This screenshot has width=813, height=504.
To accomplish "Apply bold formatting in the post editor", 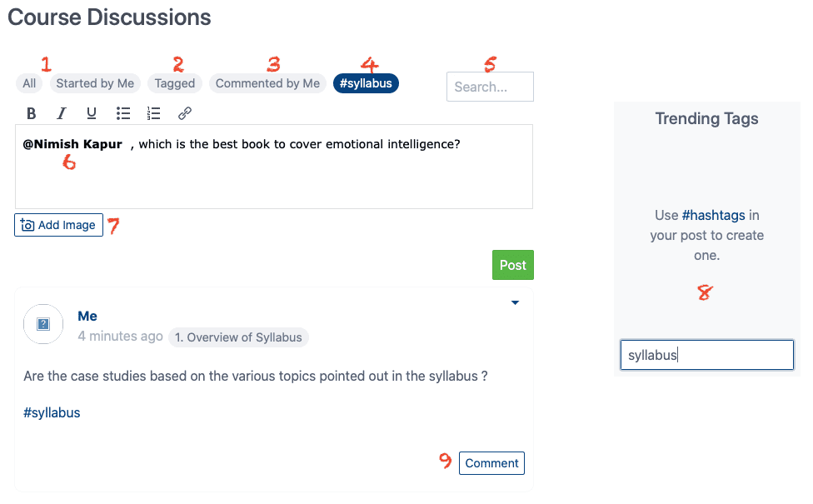I will [31, 112].
